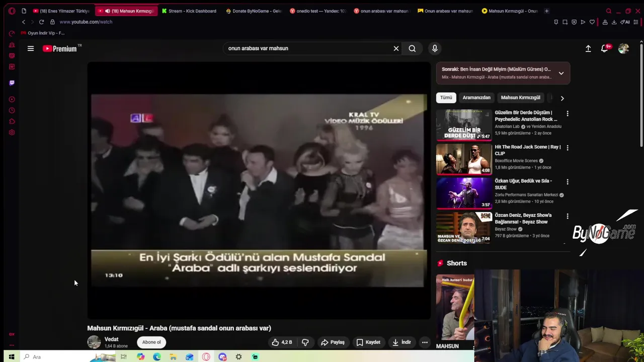Expand the Sonraki mix playlist panel
644x362 pixels.
[x=561, y=73]
